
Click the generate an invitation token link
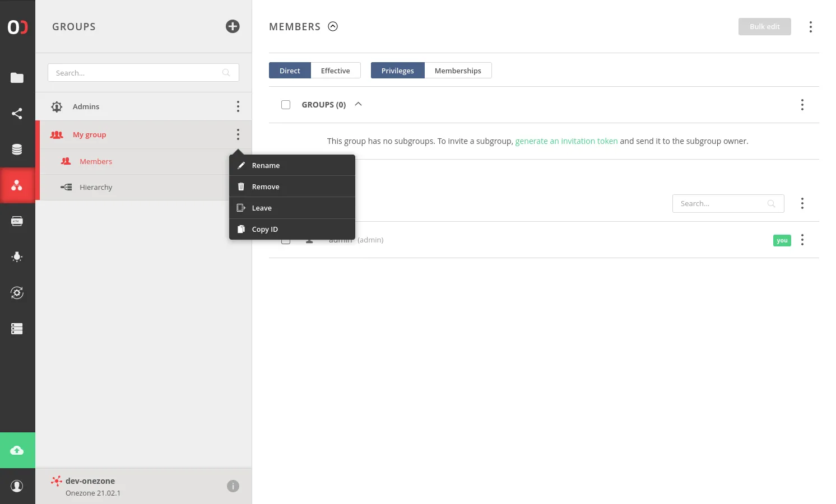pyautogui.click(x=566, y=141)
